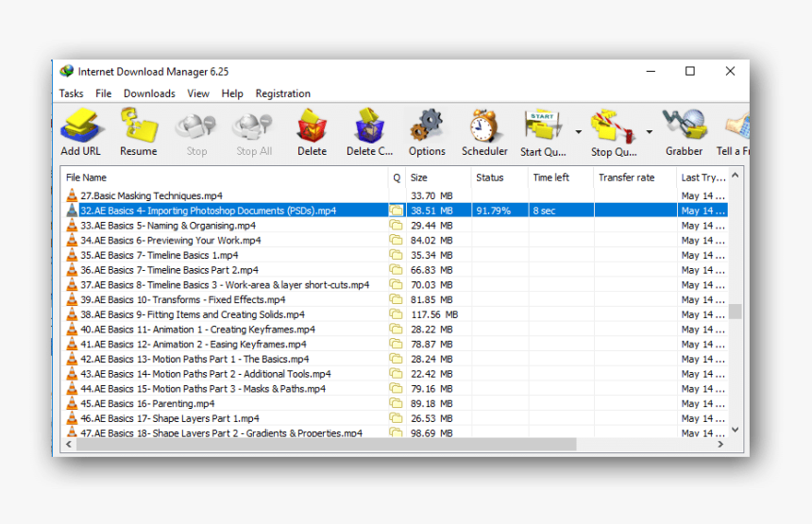Viewport: 812px width, 524px height.
Task: Click queue folder icon for 46.AE Basics 17 row
Action: point(397,418)
